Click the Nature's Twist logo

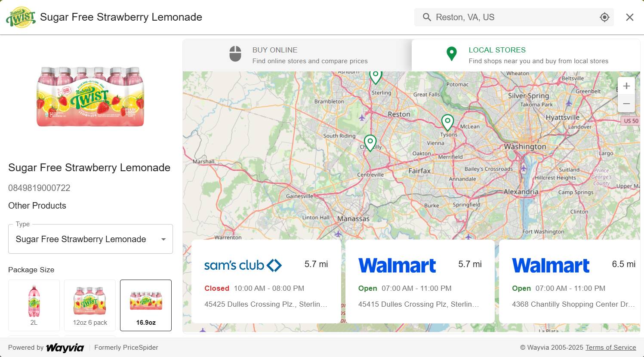21,17
